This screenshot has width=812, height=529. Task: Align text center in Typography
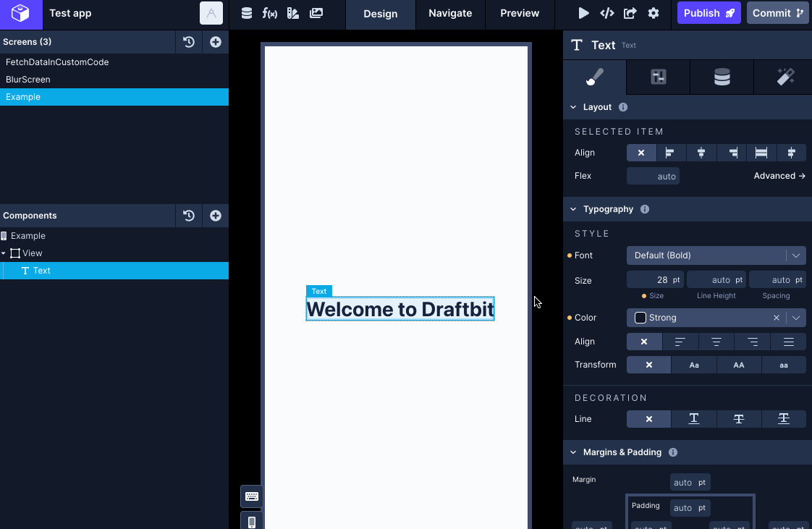click(716, 342)
